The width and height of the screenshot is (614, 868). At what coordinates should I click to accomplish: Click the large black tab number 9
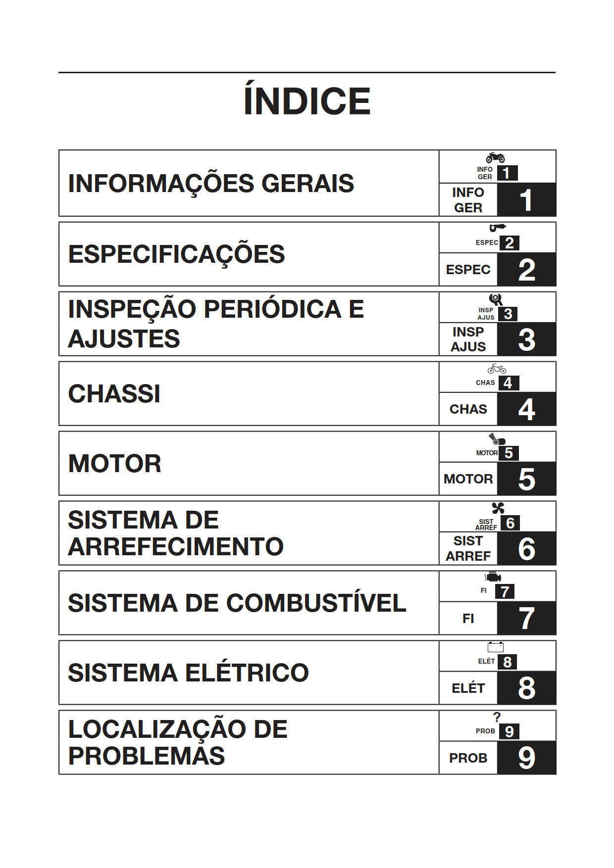pos(526,758)
